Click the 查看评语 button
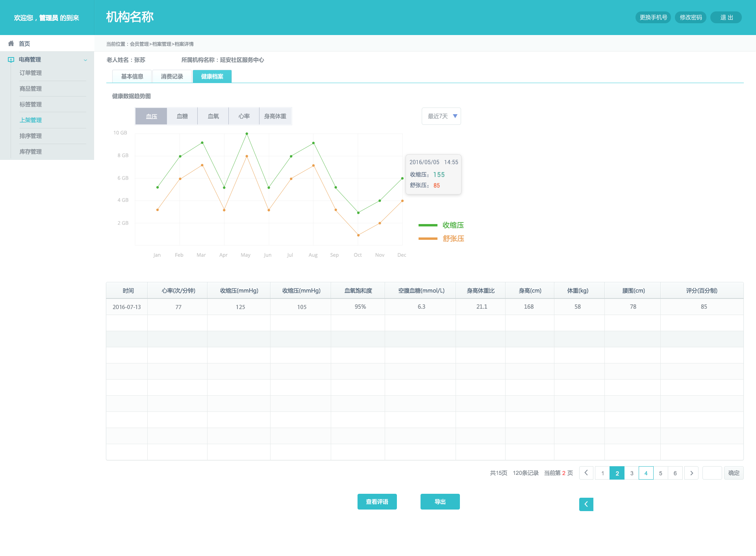 (x=377, y=502)
